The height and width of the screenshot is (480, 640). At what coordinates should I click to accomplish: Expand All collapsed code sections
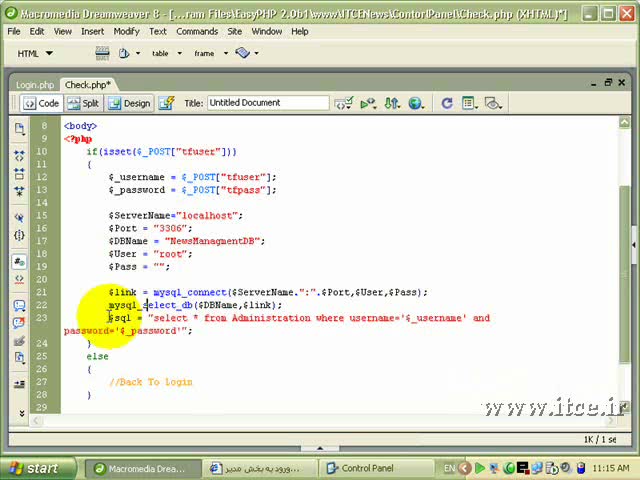pos(19,191)
